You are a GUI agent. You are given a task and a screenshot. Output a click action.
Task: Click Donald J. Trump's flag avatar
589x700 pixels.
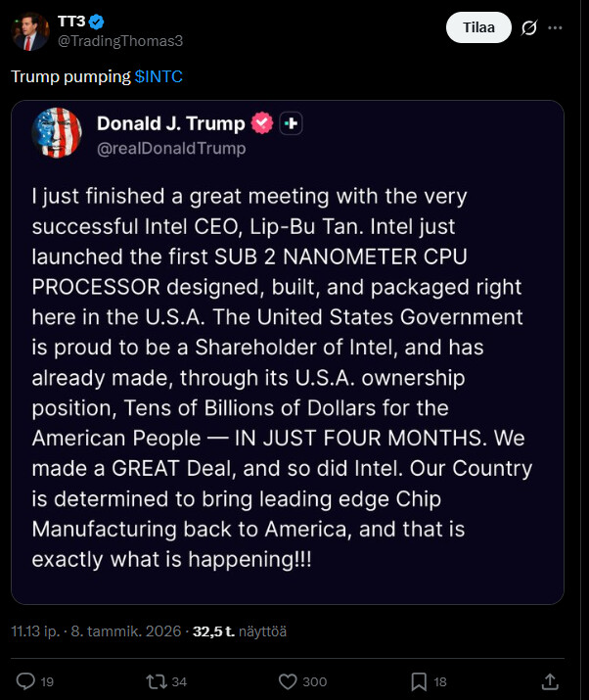tap(57, 133)
